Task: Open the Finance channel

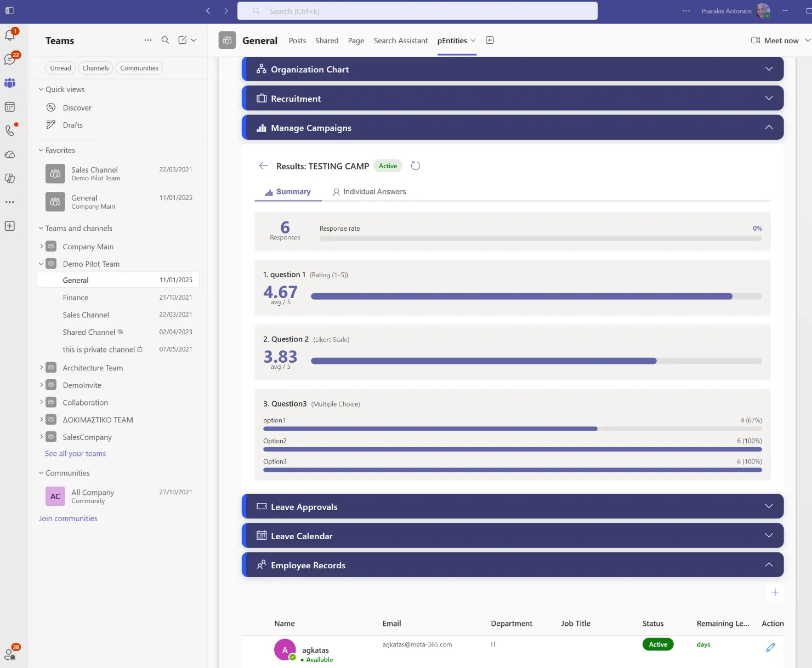Action: pyautogui.click(x=118, y=298)
